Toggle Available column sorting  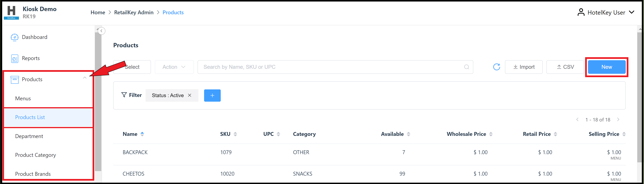pos(408,134)
